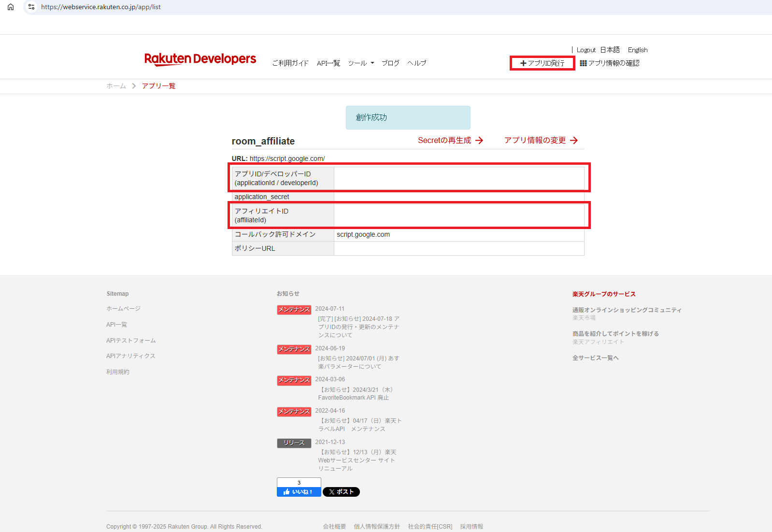772x532 pixels.
Task: Switch language to English
Action: (x=638, y=50)
